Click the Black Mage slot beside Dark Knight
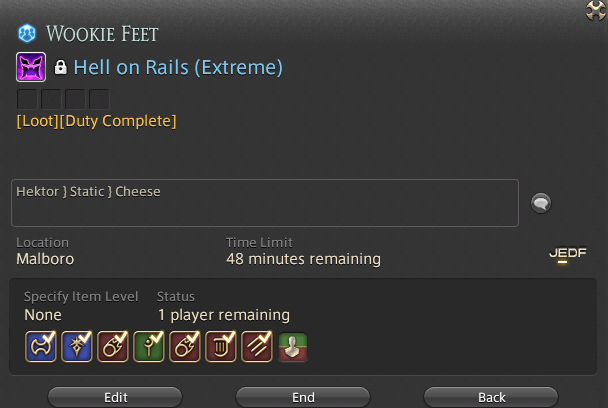The width and height of the screenshot is (608, 408). coord(113,346)
